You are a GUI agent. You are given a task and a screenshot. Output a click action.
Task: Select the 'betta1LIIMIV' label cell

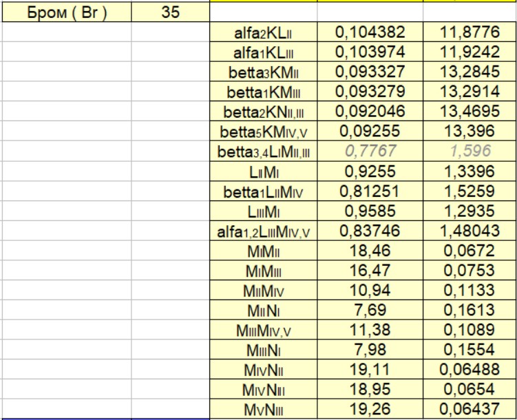264,191
